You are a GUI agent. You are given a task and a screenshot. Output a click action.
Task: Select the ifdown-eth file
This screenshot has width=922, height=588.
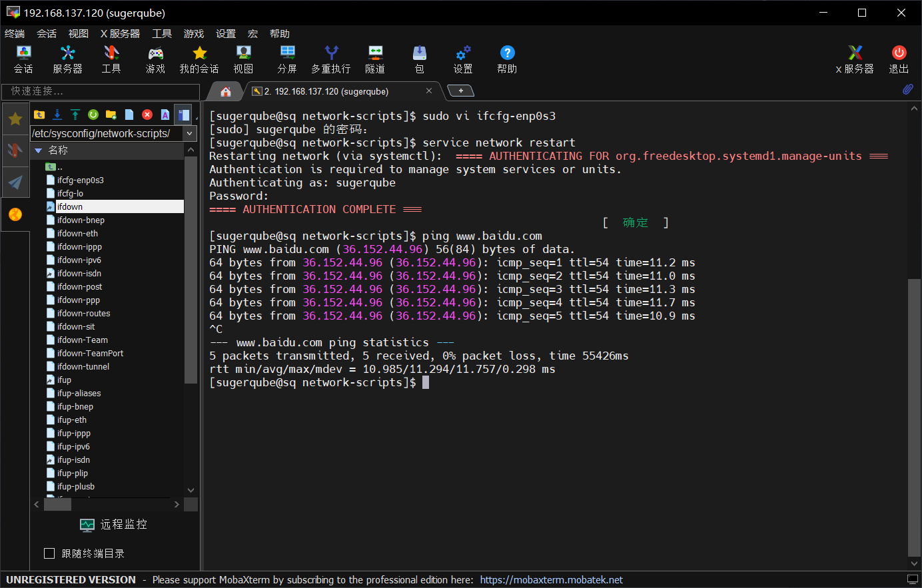[77, 233]
